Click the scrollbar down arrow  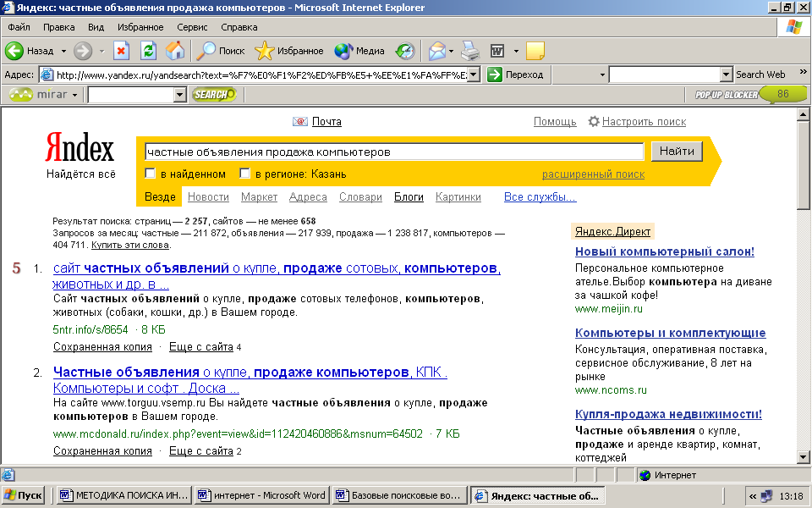tap(804, 456)
